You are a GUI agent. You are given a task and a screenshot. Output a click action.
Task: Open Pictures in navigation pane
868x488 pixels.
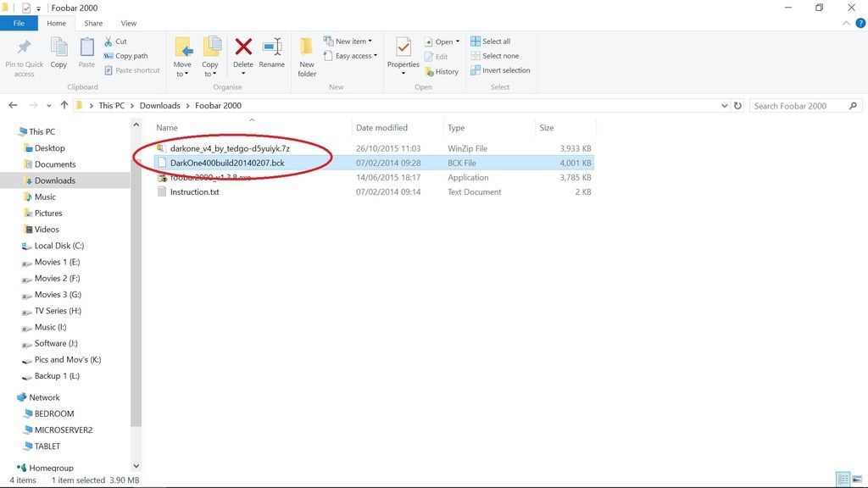tap(48, 213)
